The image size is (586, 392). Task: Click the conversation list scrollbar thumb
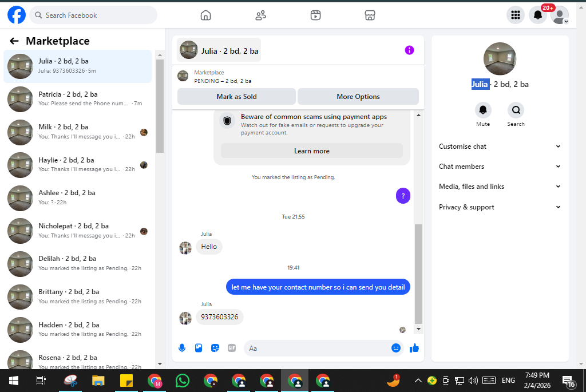tap(160, 106)
